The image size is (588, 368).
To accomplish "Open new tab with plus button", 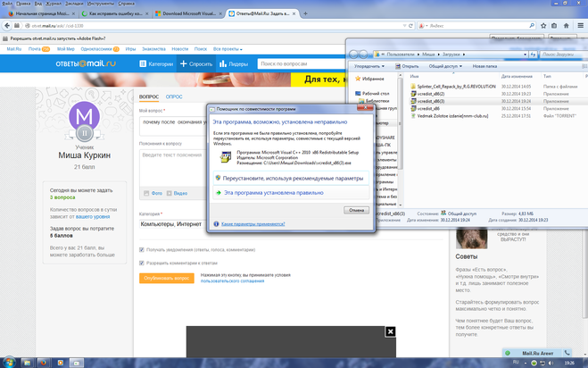I will point(306,13).
